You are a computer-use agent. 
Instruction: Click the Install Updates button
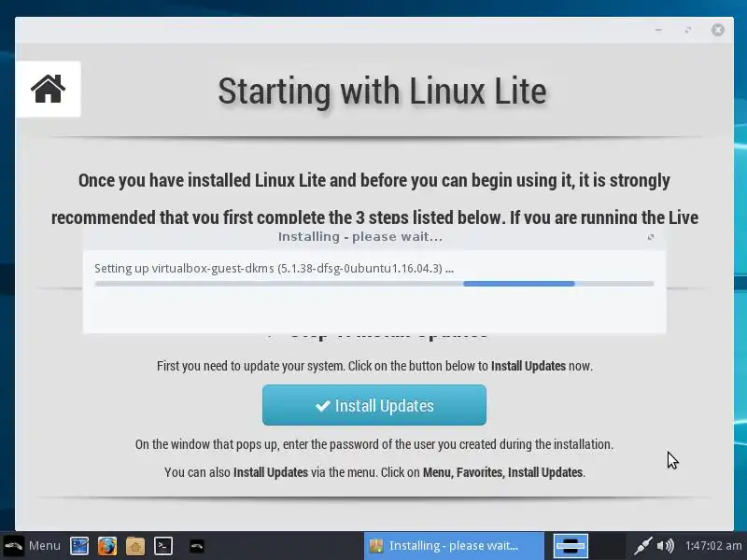(374, 405)
